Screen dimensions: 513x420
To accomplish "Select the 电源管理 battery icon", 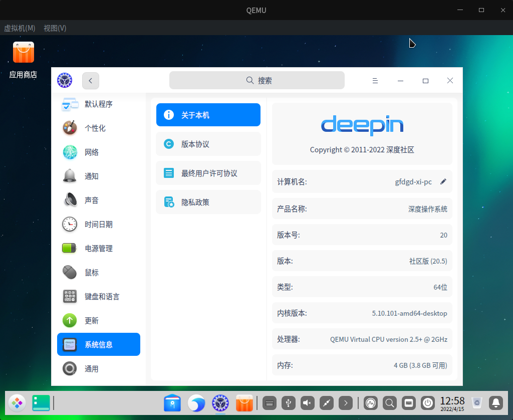I will [69, 248].
